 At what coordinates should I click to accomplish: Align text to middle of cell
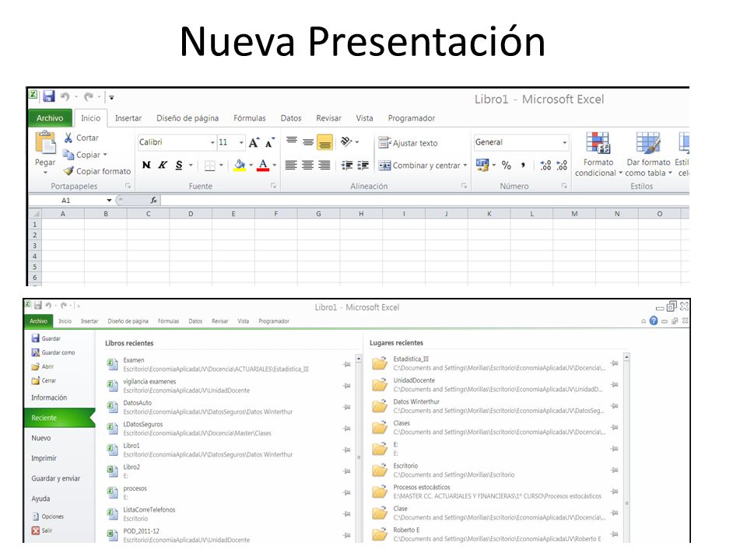[308, 142]
